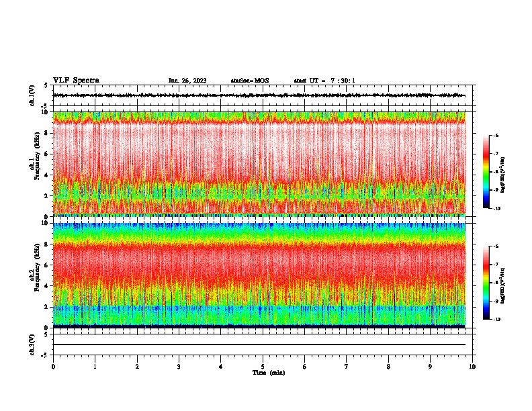Click inside the ch.2 spectrogram panel

259,275
